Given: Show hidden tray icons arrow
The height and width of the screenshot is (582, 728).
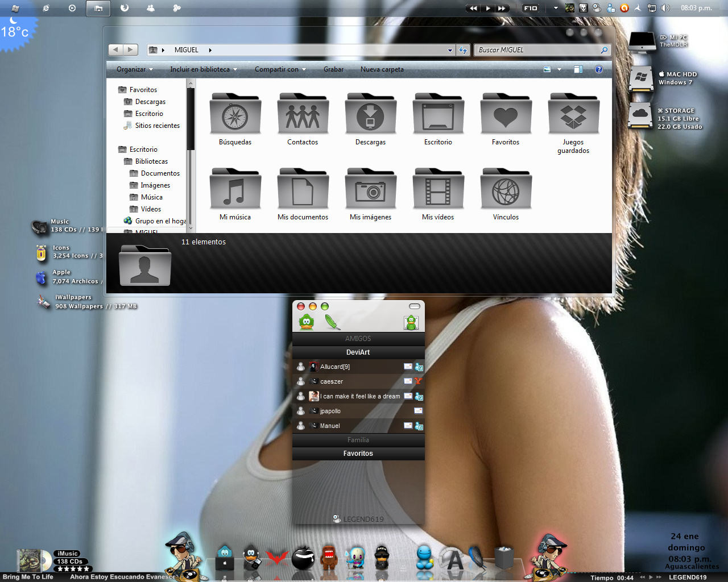Looking at the screenshot, I should click(556, 8).
